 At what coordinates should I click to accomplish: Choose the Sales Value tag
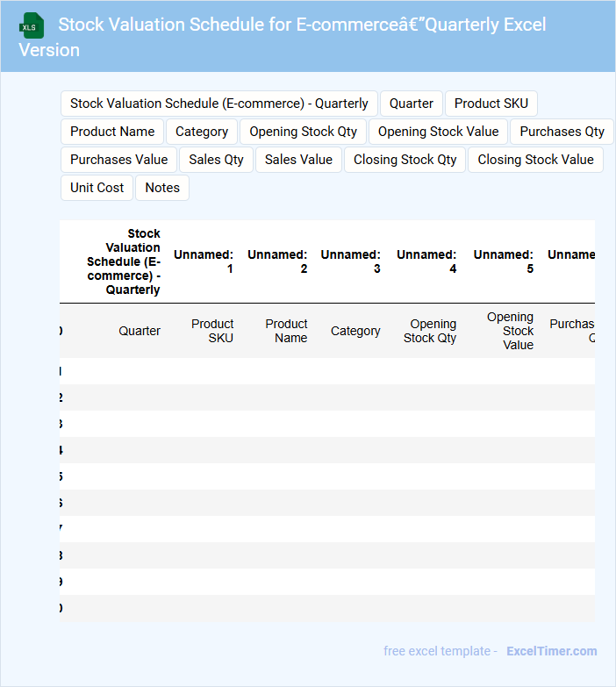click(x=298, y=160)
